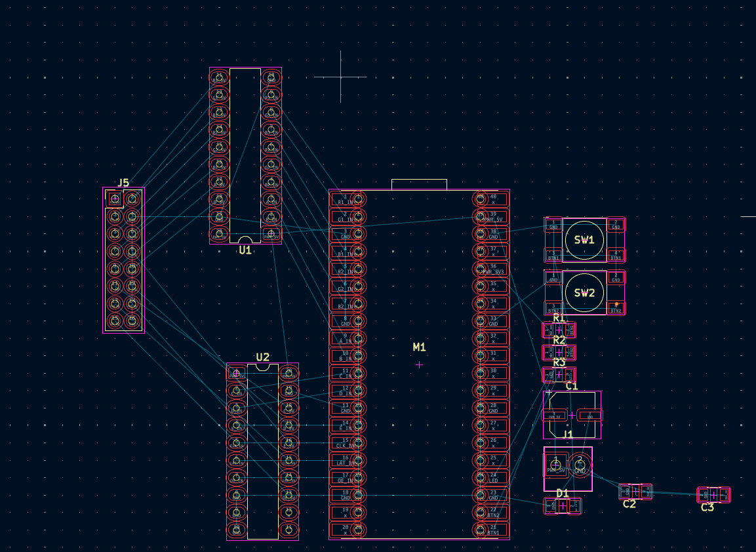Select the M1 module reference label
Image resolution: width=756 pixels, height=552 pixels.
click(x=420, y=347)
